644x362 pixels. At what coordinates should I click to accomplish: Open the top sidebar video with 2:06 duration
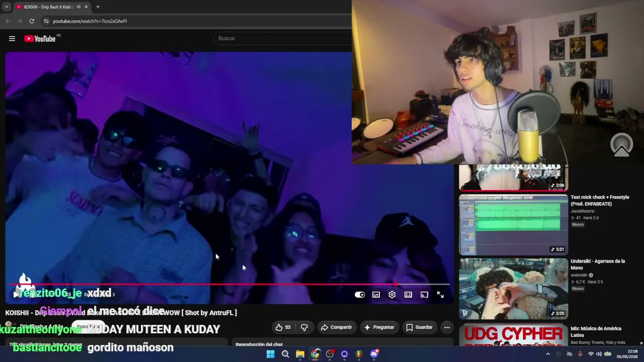pyautogui.click(x=513, y=178)
